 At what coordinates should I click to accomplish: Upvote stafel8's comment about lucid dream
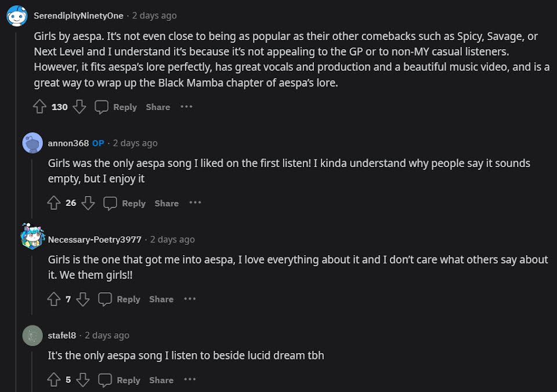coord(53,380)
